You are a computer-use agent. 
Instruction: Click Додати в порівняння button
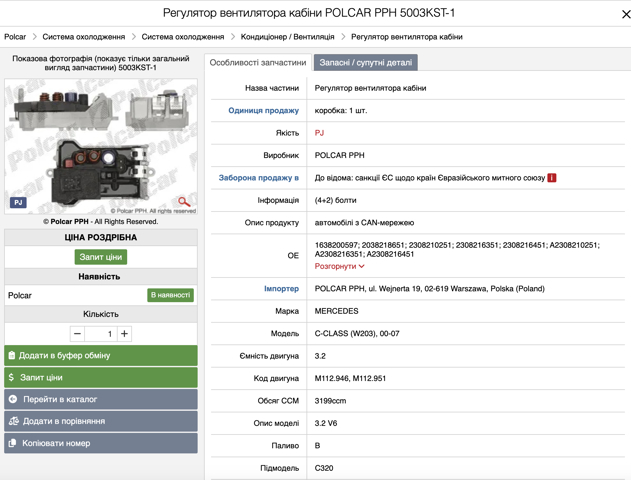pos(101,421)
